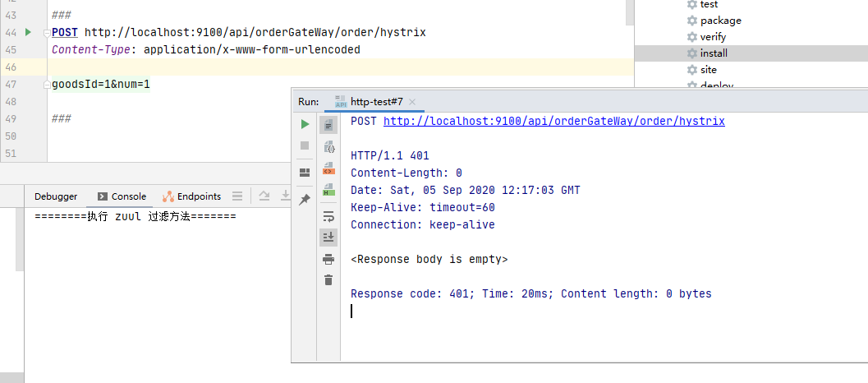The height and width of the screenshot is (383, 868).
Task: Select the Maven install lifecycle goal
Action: [x=713, y=53]
